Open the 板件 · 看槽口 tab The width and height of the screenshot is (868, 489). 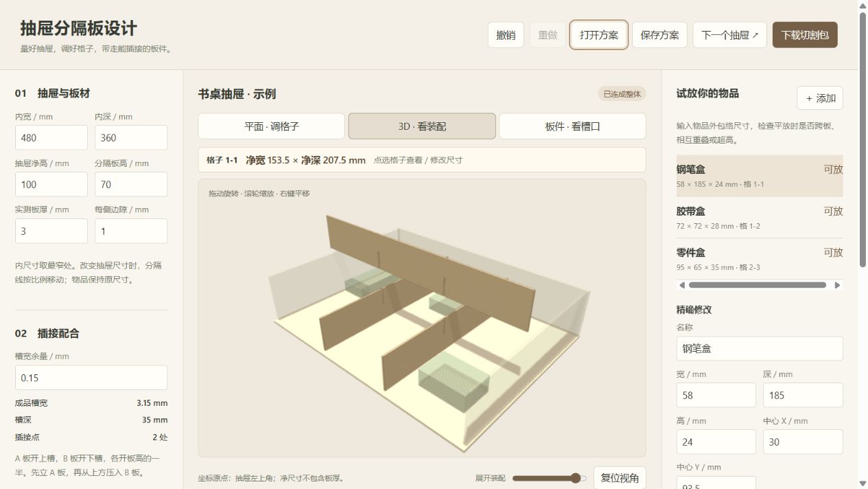pyautogui.click(x=572, y=126)
